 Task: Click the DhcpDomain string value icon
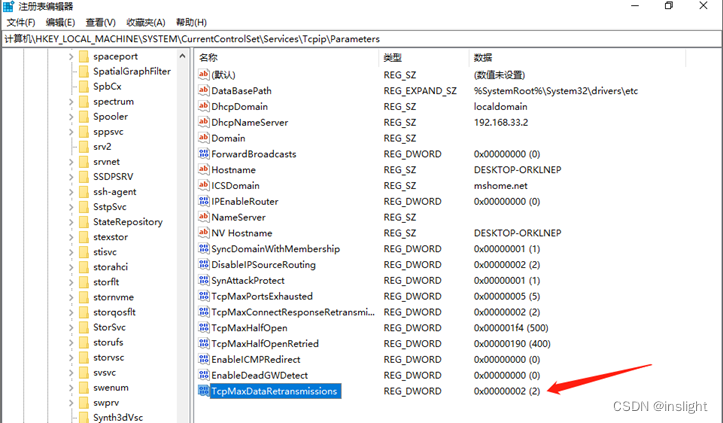(x=203, y=106)
